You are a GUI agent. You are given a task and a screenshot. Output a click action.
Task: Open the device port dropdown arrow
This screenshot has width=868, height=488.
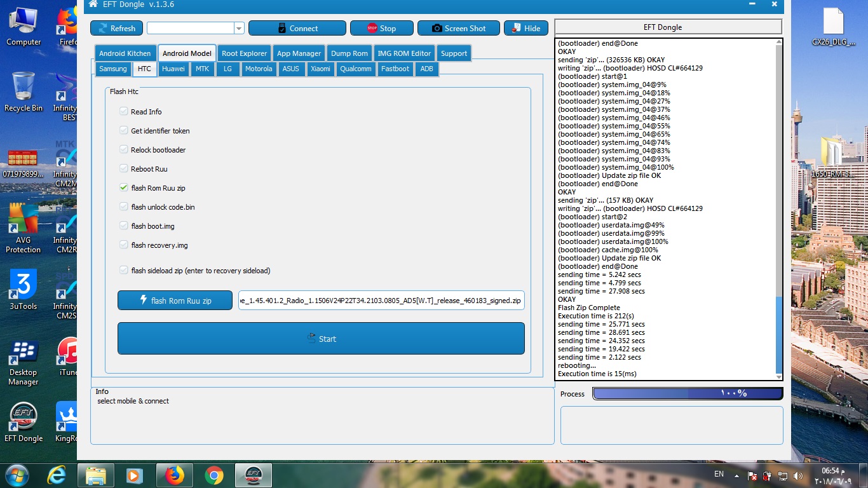(x=239, y=28)
